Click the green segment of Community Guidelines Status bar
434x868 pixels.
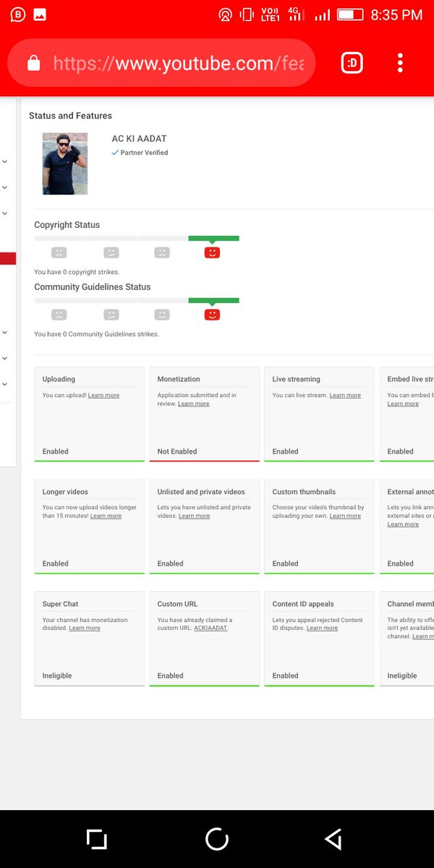click(x=213, y=300)
